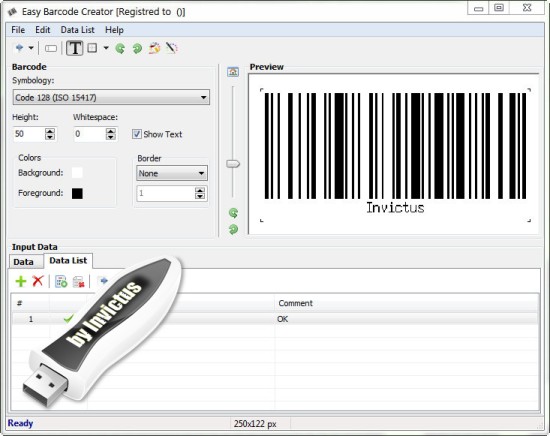Click the rounded rectangle toolbar icon
This screenshot has width=550, height=436.
51,48
